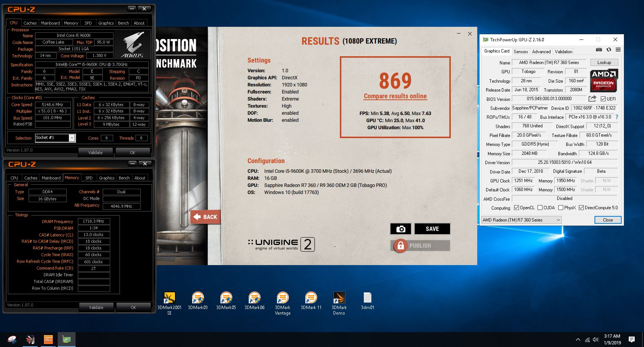Switch to CPU tab in bottom CPU-Z
The width and height of the screenshot is (644, 347).
click(14, 178)
